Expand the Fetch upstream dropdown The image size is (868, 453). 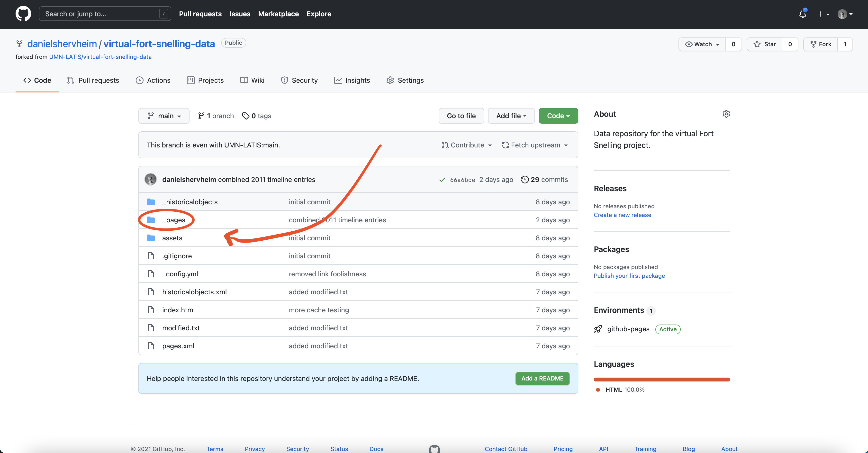click(x=535, y=145)
